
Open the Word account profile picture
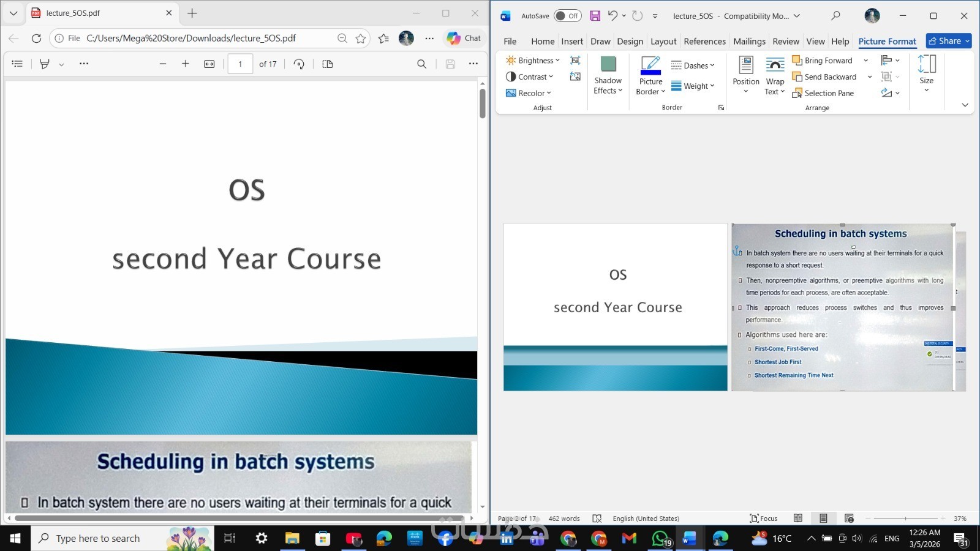(872, 16)
